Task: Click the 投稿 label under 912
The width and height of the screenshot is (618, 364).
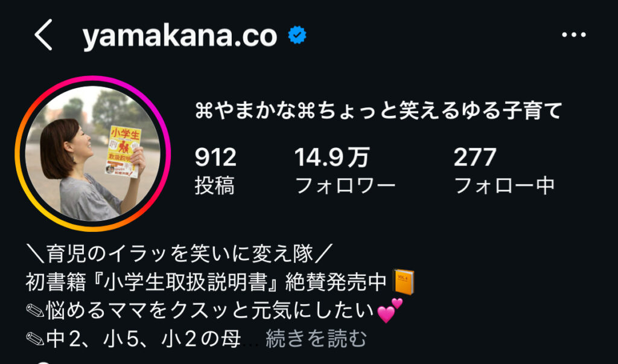Action: (x=215, y=186)
